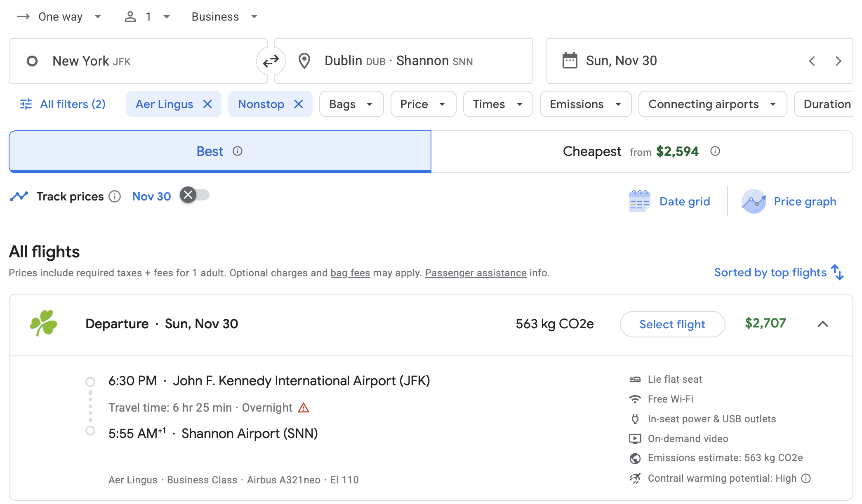Click the $2,707 flight price
The height and width of the screenshot is (504, 862).
(x=765, y=323)
